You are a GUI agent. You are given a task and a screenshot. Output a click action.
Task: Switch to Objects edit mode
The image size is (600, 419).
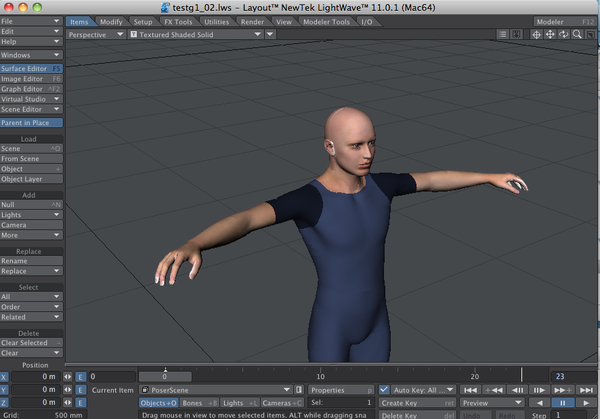158,403
